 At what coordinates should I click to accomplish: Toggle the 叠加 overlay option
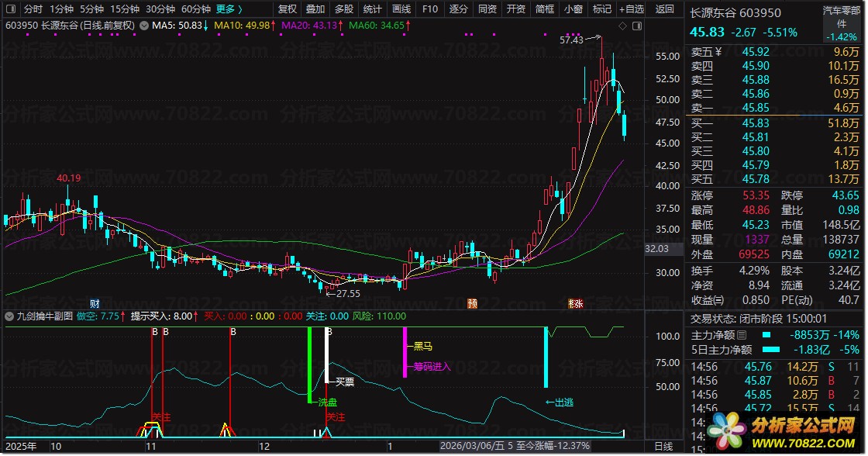[315, 9]
